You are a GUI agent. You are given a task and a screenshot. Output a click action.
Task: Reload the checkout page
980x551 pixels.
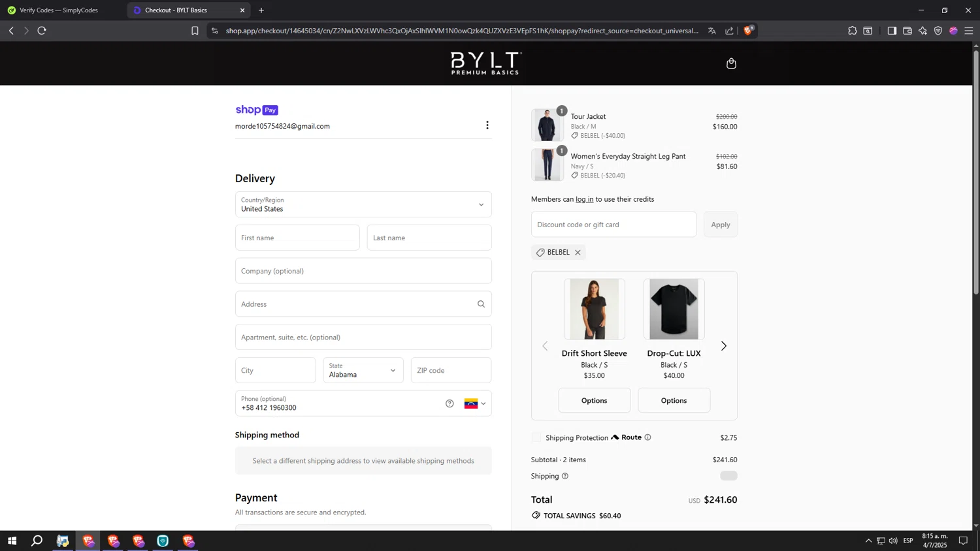coord(42,31)
